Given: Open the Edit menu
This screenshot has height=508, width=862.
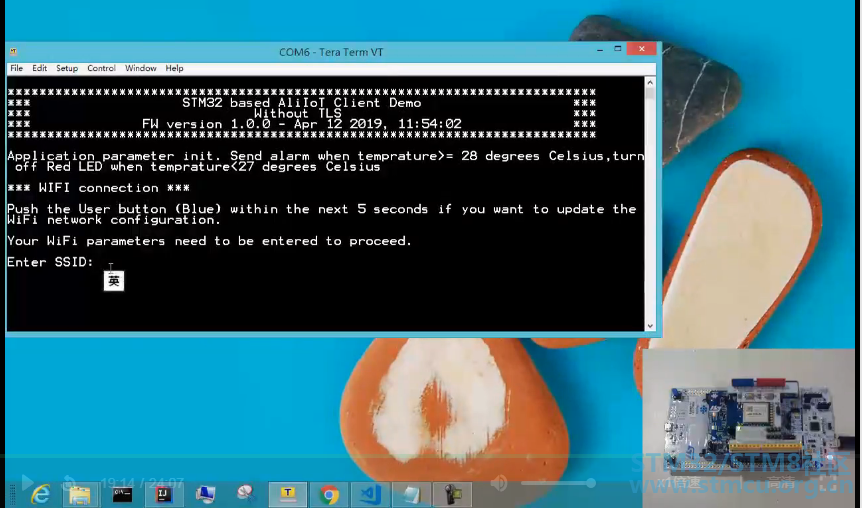Looking at the screenshot, I should tap(39, 68).
